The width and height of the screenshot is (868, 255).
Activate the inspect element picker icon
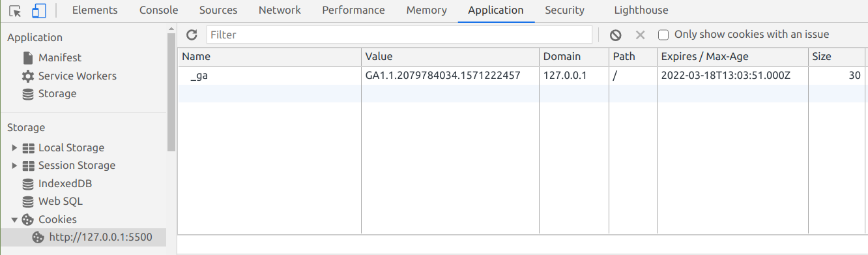15,10
